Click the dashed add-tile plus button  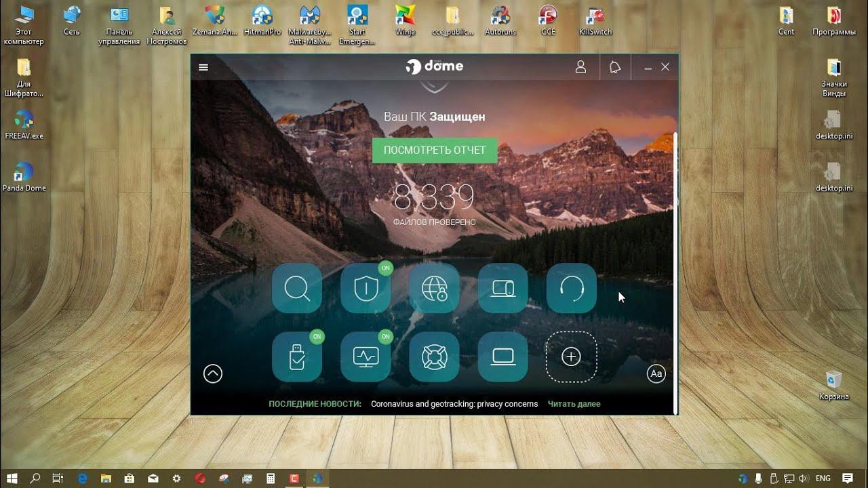click(x=572, y=357)
